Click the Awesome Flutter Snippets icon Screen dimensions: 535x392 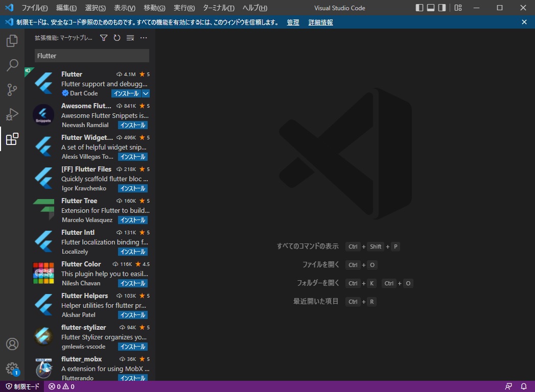[43, 115]
